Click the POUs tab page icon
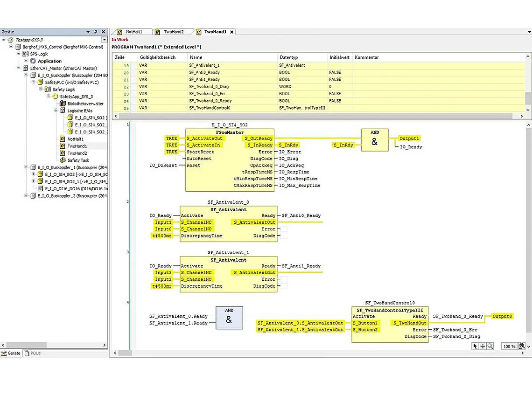This screenshot has height=409, width=532. (x=27, y=353)
